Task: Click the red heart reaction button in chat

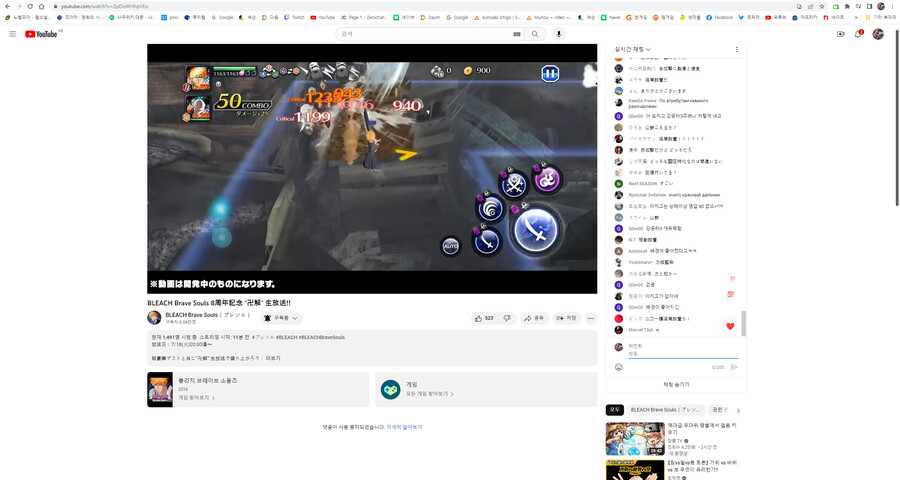Action: tap(730, 326)
